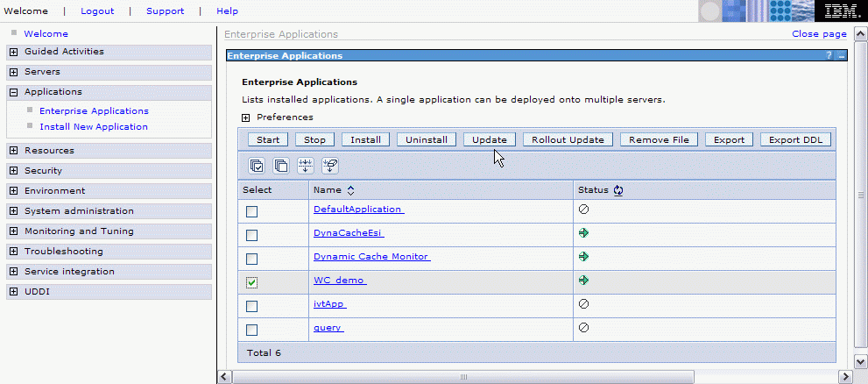Open the query application link
This screenshot has width=868, height=384.
(x=328, y=328)
